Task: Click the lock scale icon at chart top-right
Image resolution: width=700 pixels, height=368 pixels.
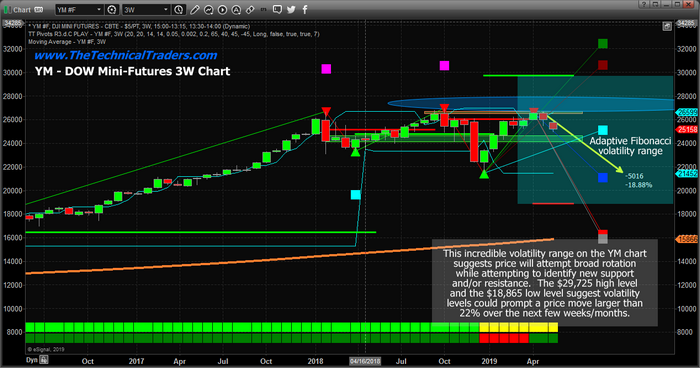Action: (x=667, y=26)
